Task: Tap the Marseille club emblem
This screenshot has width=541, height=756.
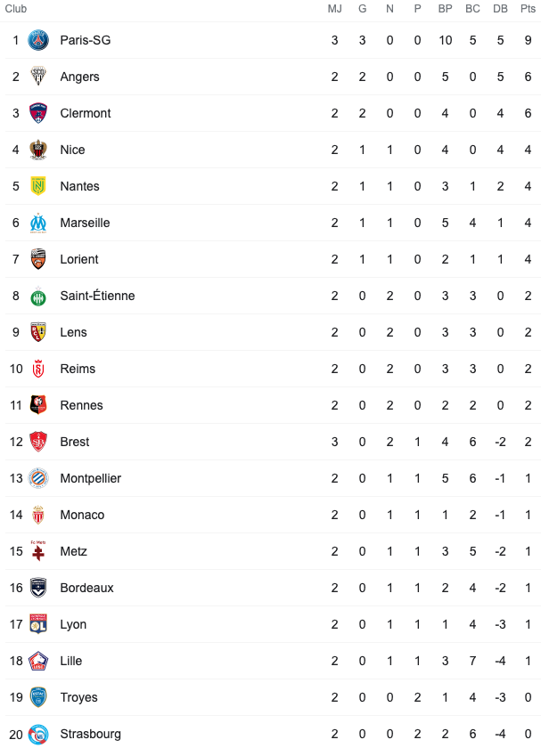Action: click(38, 223)
